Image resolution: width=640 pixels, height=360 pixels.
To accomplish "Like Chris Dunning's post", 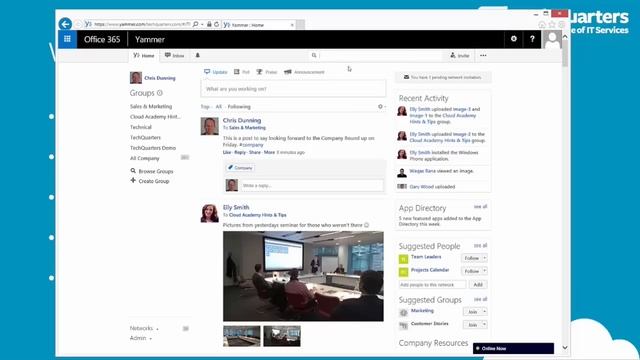I will point(227,152).
